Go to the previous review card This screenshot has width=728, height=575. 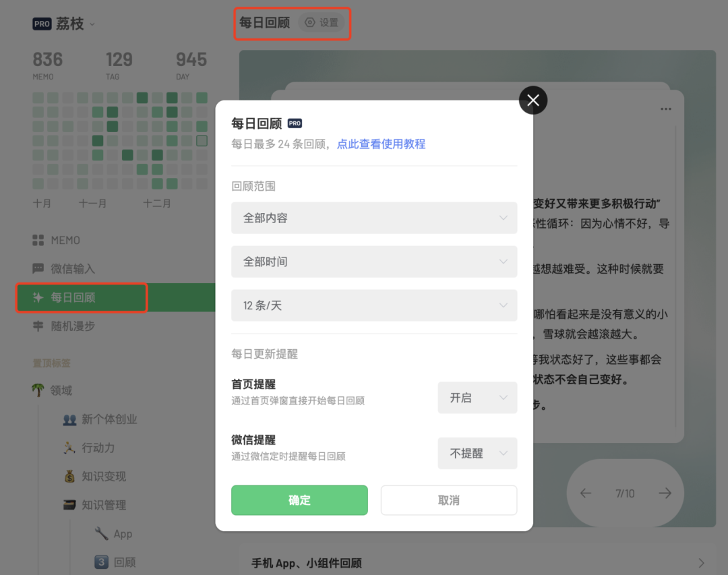pos(586,493)
